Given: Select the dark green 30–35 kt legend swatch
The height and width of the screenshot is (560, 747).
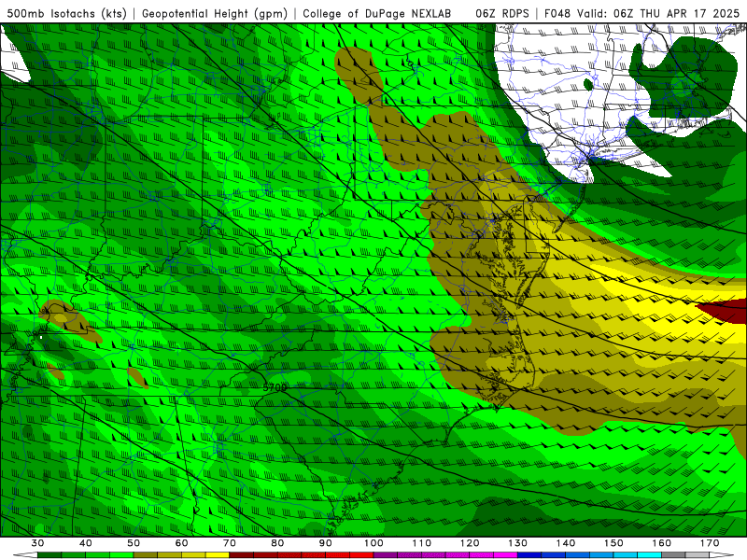Looking at the screenshot, I should (49, 555).
